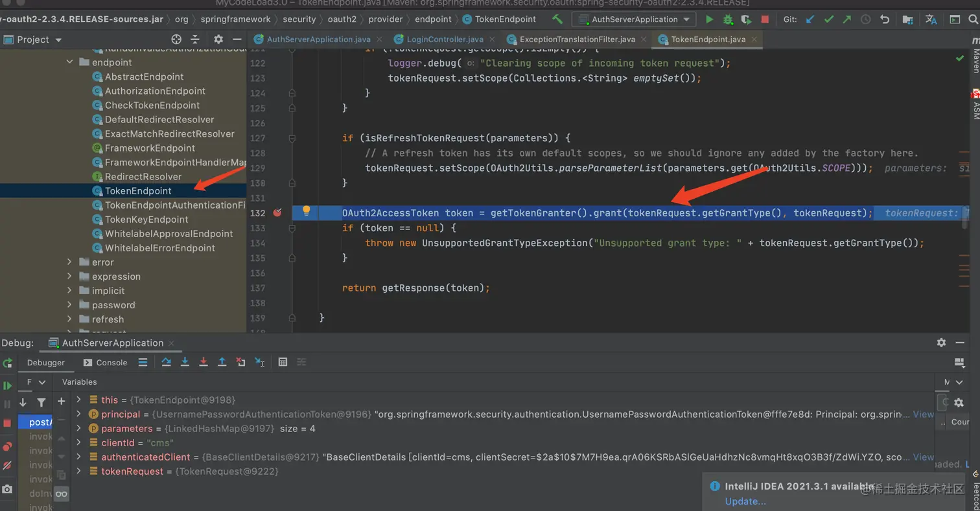Start debugging with the green bug icon

[728, 19]
